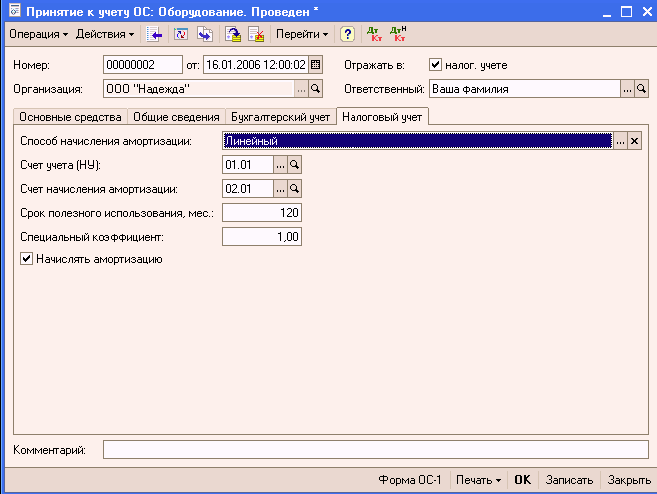The width and height of the screenshot is (657, 494).
Task: Open the Печать dropdown at the bottom
Action: (x=478, y=480)
